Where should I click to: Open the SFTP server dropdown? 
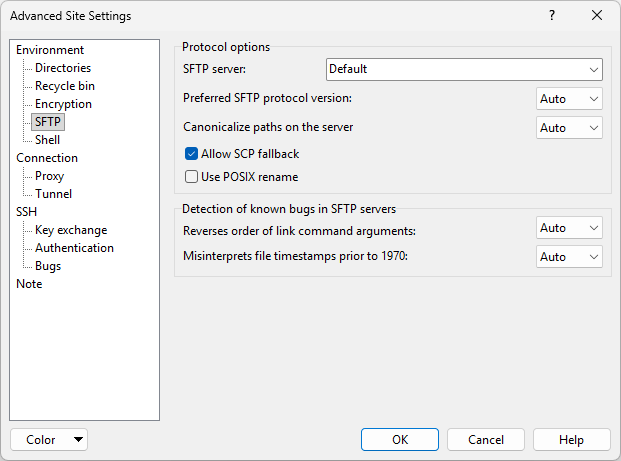pos(464,70)
